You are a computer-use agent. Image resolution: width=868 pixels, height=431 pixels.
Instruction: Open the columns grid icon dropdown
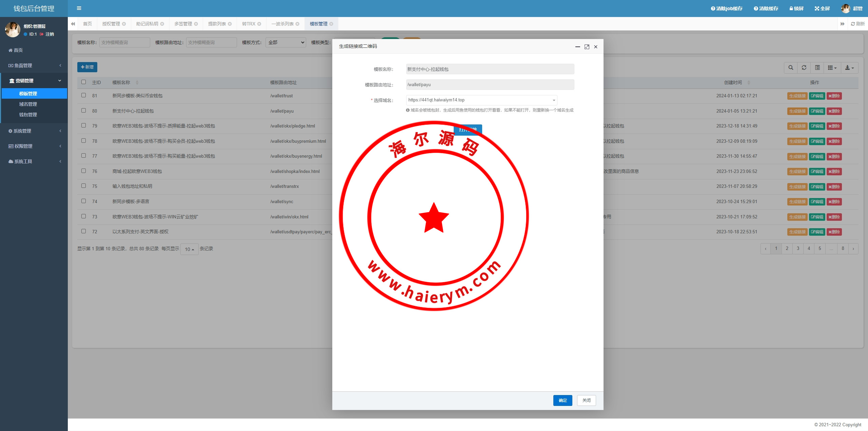coord(832,67)
